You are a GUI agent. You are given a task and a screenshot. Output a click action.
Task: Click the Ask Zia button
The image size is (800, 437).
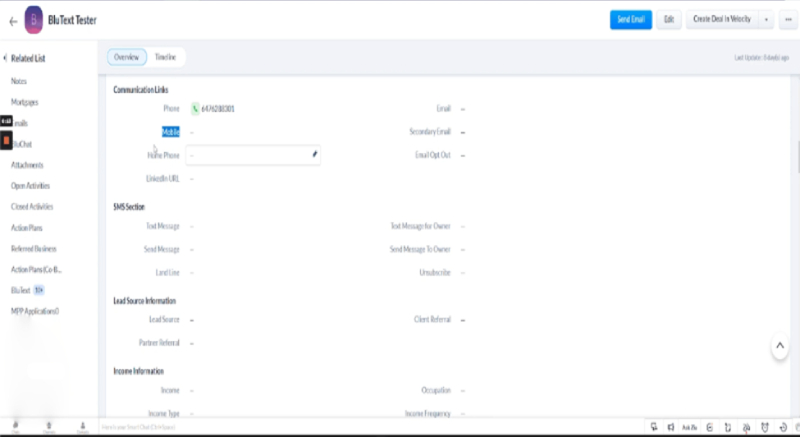(x=689, y=427)
